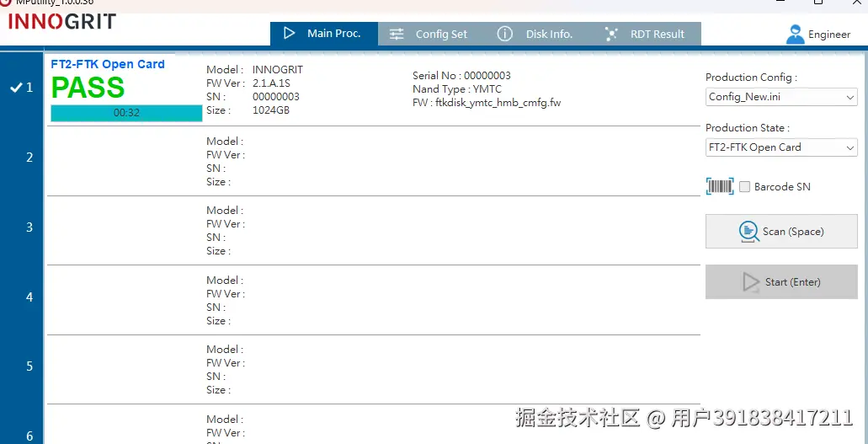Click the Size value 1024GB
The width and height of the screenshot is (868, 444).
tap(271, 110)
